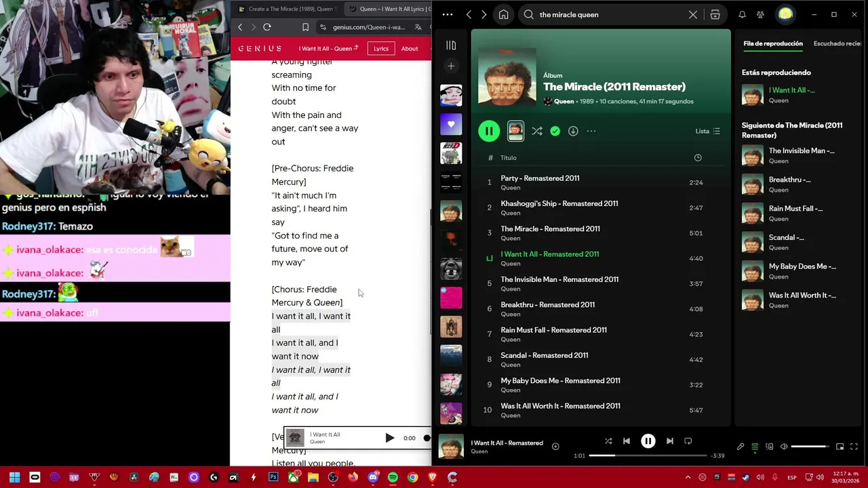
Task: Toggle repeat in the player bar
Action: (688, 441)
